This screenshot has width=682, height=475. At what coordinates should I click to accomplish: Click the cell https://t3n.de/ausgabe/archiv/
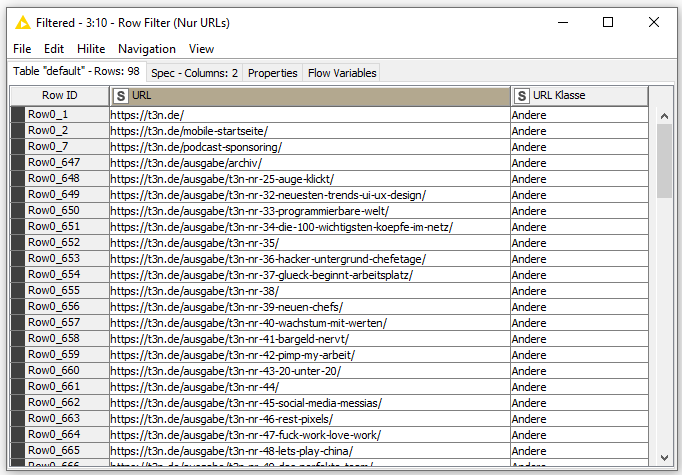pyautogui.click(x=310, y=163)
